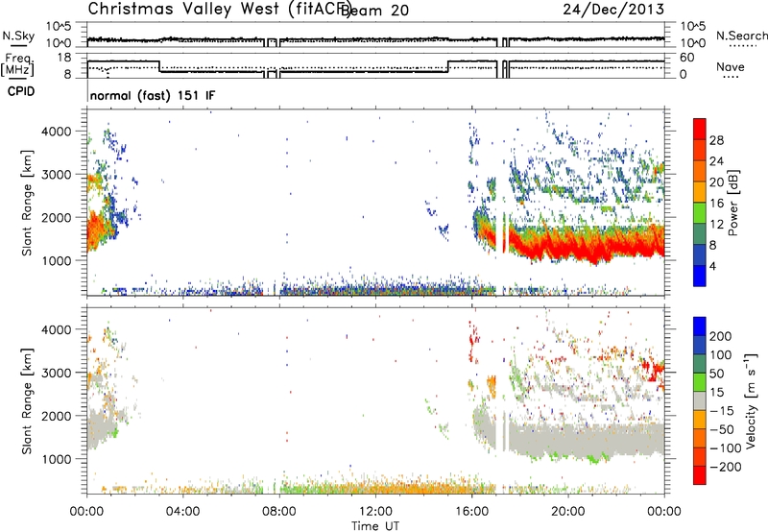This screenshot has width=768, height=532.
Task: Click the '24' power colorbar label
Action: [716, 161]
